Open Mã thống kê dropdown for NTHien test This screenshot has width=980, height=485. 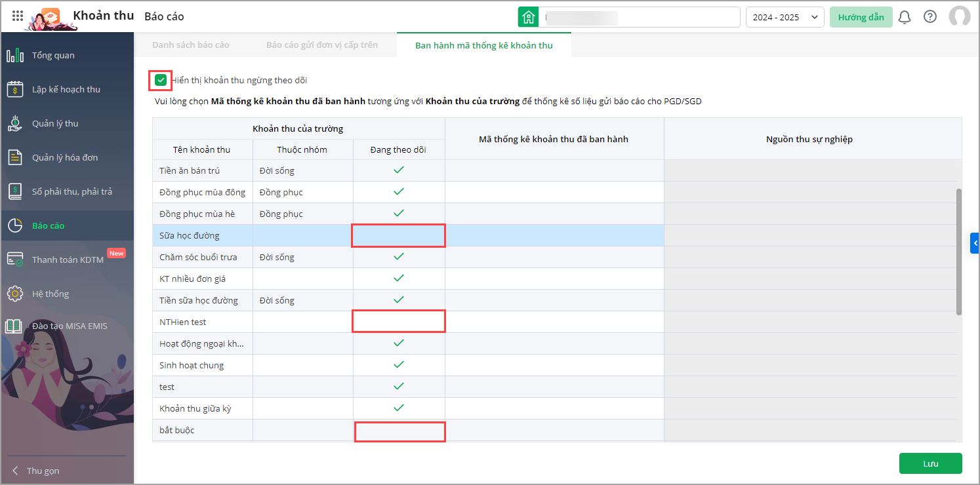pos(554,322)
